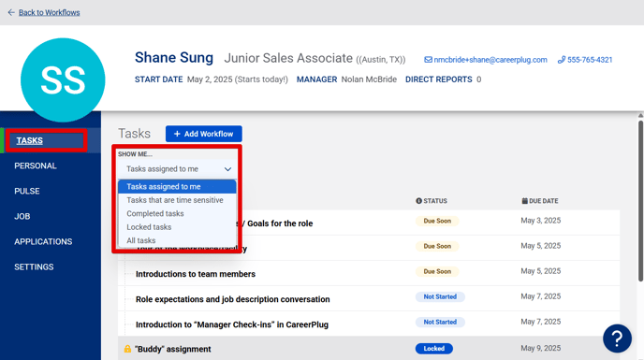The width and height of the screenshot is (644, 360).
Task: Click Due Soon badge in Introductions row
Action: click(x=437, y=272)
